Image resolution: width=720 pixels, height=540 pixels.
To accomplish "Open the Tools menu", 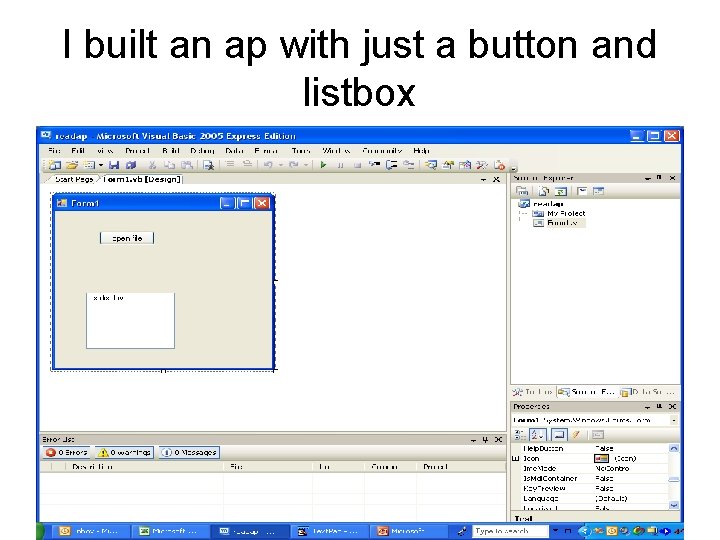I will pos(301,151).
